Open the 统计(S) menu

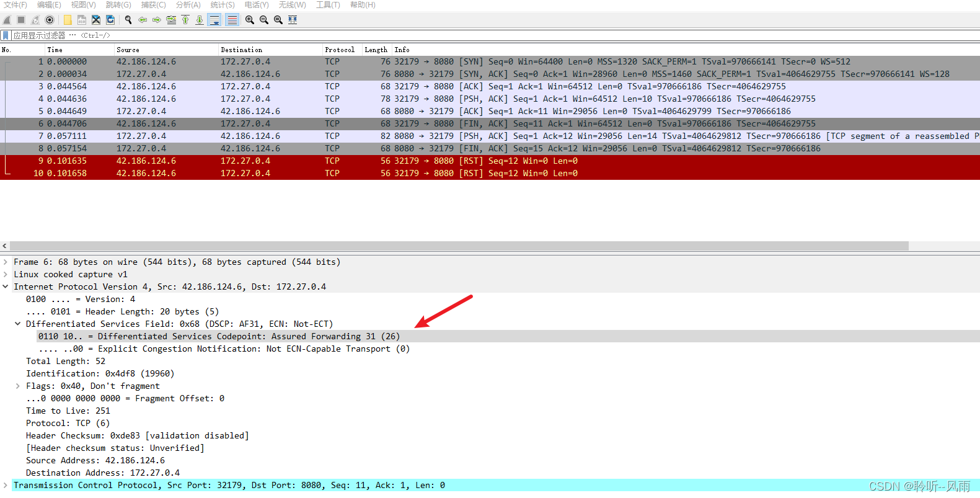point(222,5)
